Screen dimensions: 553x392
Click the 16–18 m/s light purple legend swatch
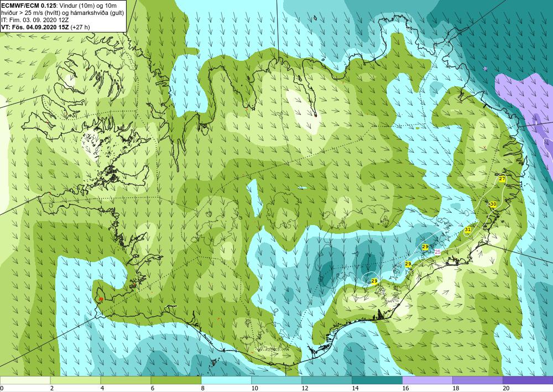[427, 380]
